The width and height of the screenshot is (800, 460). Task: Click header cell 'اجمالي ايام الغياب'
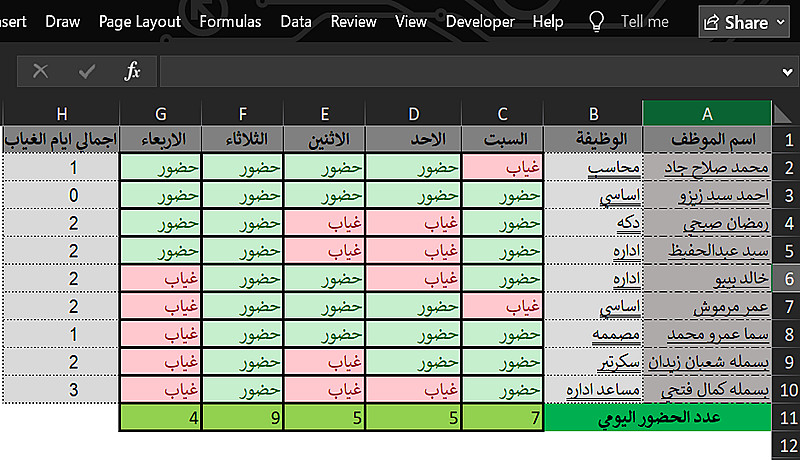coord(61,140)
